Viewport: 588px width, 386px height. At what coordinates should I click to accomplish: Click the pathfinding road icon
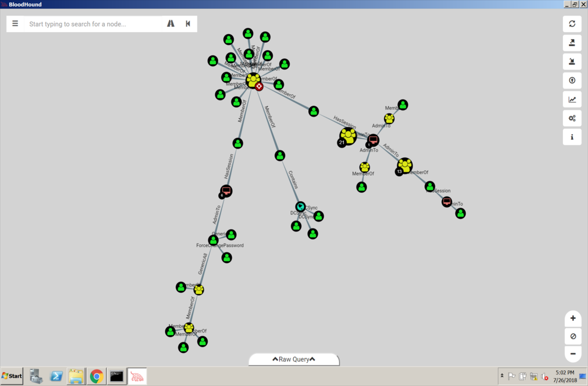170,24
